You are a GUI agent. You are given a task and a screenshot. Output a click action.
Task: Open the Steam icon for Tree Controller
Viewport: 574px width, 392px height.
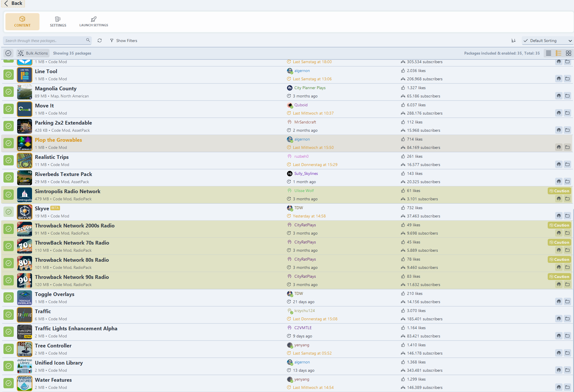click(x=559, y=353)
